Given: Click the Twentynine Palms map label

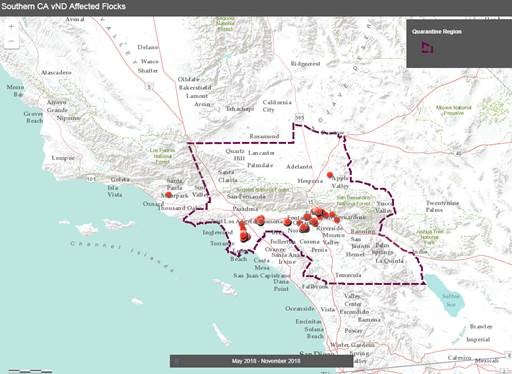Looking at the screenshot, I should coord(442,206).
